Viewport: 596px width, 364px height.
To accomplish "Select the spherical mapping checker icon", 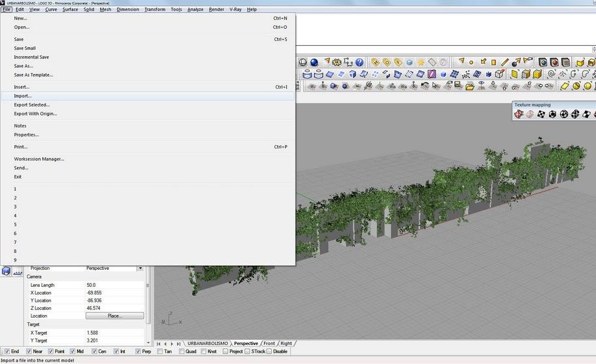I will tap(564, 114).
